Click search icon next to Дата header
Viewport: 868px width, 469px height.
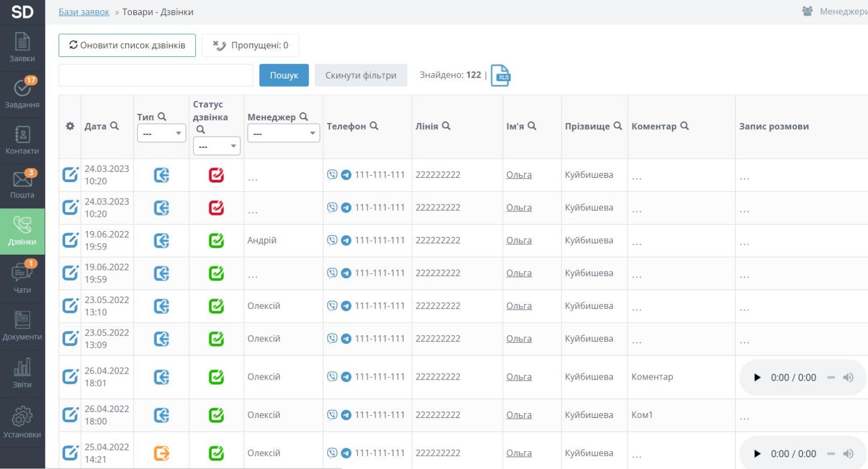(x=114, y=126)
